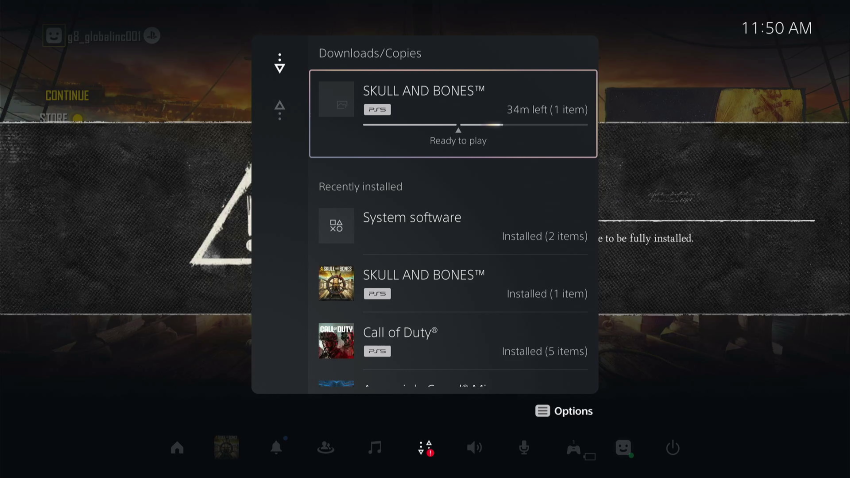Screen dimensions: 850x478
Task: Switch to the Downloads tab arrow icon
Action: [x=280, y=63]
